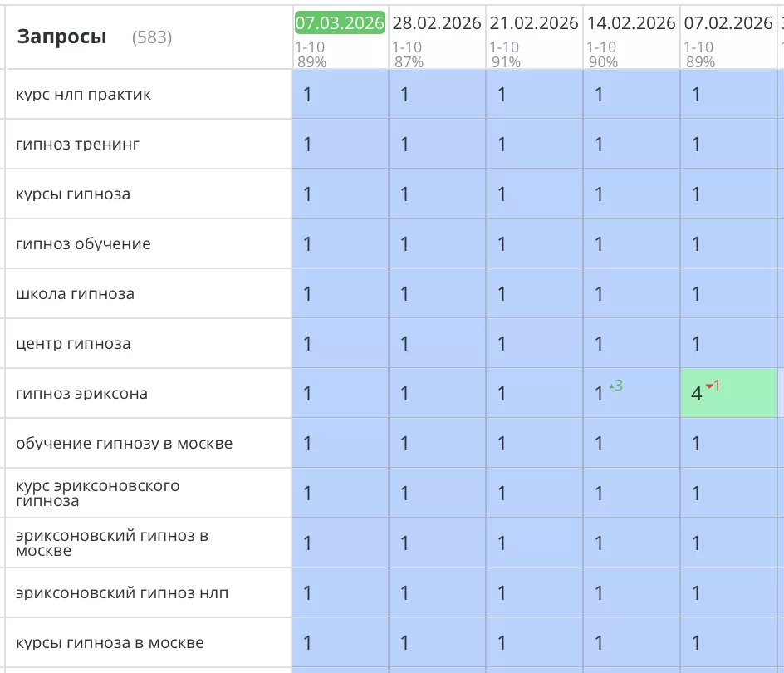
Task: Select the школа гипноза query
Action: (75, 294)
